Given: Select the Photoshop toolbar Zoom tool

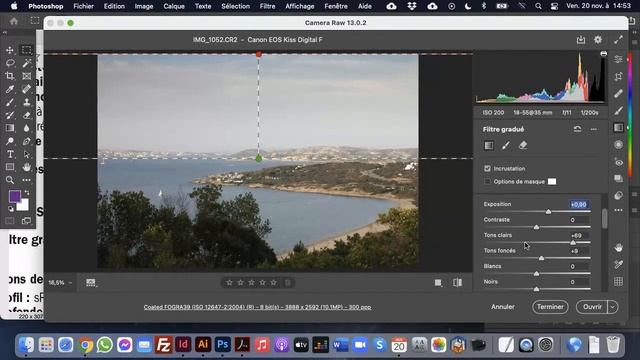Looking at the screenshot, I should pyautogui.click(x=10, y=180).
